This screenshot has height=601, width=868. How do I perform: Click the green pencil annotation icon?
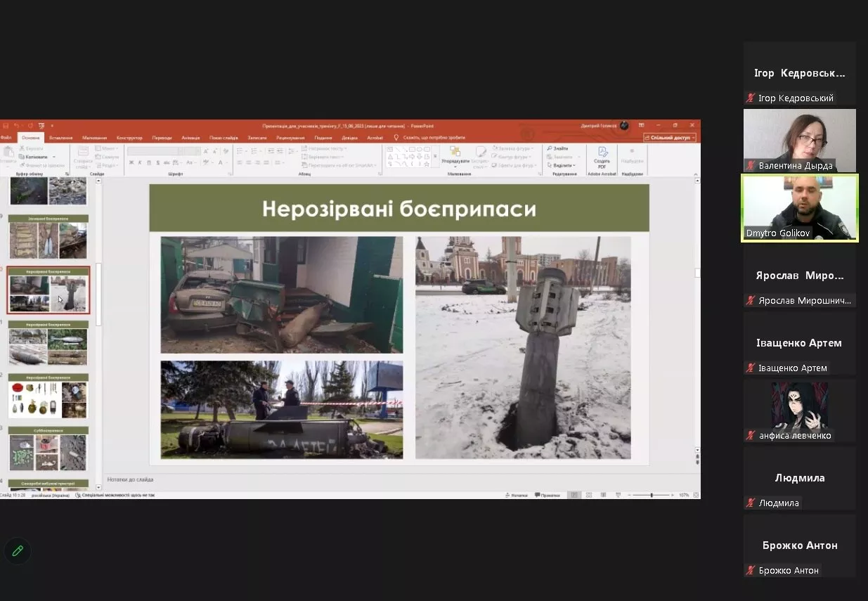[18, 551]
